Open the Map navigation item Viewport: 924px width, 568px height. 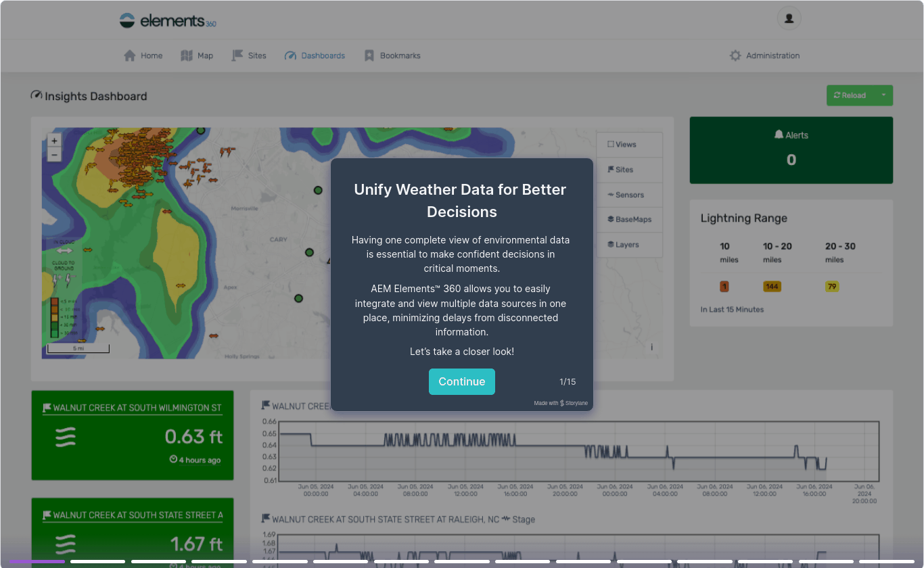click(197, 55)
